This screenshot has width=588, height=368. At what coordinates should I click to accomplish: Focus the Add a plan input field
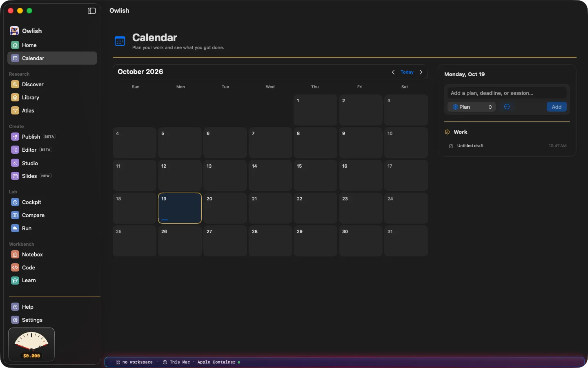tap(507, 93)
